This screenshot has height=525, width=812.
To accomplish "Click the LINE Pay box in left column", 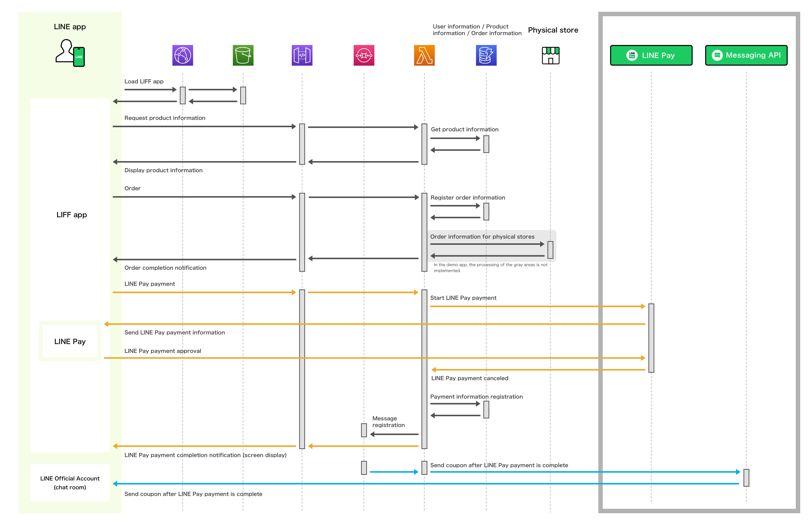I will click(x=70, y=341).
